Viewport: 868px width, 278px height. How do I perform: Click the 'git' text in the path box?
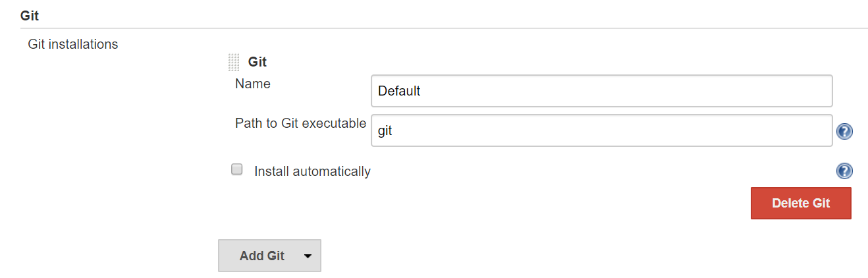coord(385,131)
